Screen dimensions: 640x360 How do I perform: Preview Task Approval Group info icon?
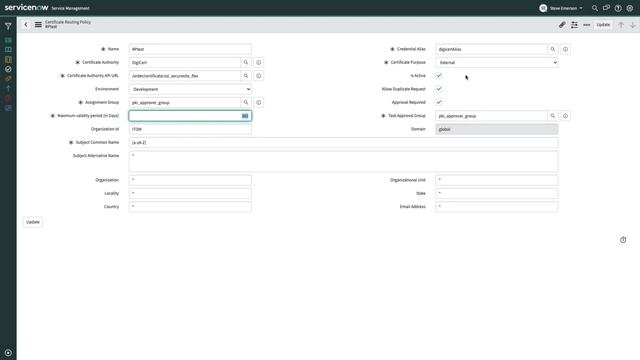point(565,116)
